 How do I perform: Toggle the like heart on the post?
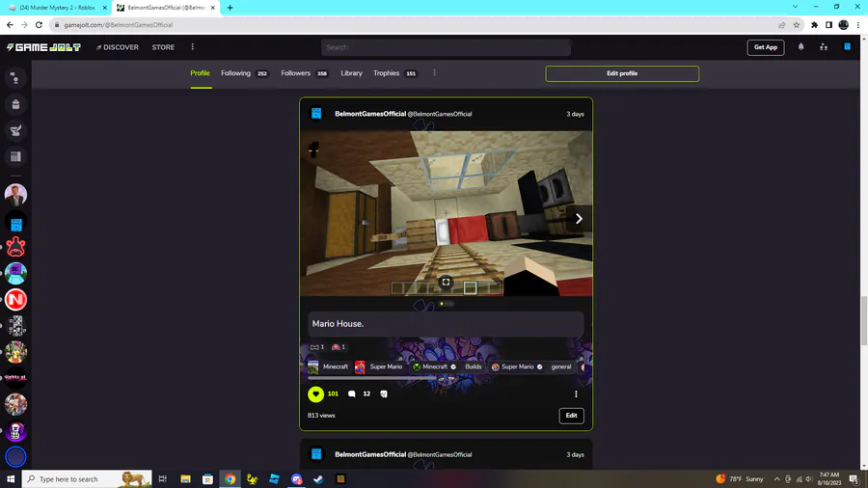point(315,393)
